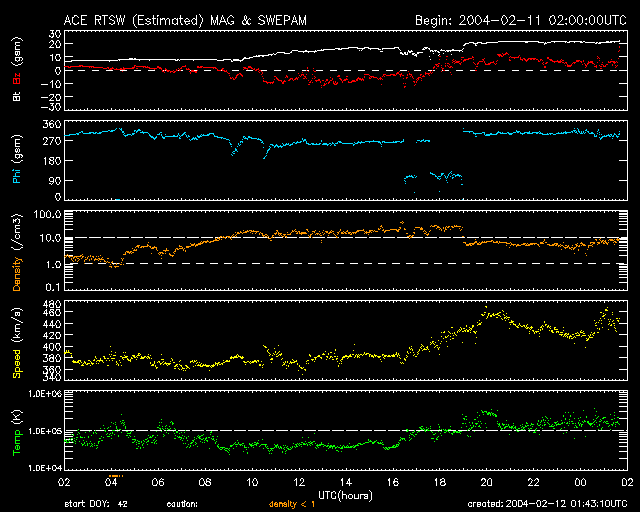Screen dimensions: 640x512
Task: Click the "00" hour label on the time axis
Action: pos(580,483)
